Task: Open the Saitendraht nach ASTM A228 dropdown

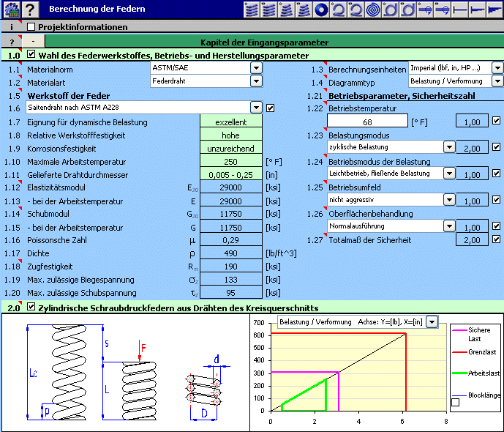Action: click(x=256, y=108)
